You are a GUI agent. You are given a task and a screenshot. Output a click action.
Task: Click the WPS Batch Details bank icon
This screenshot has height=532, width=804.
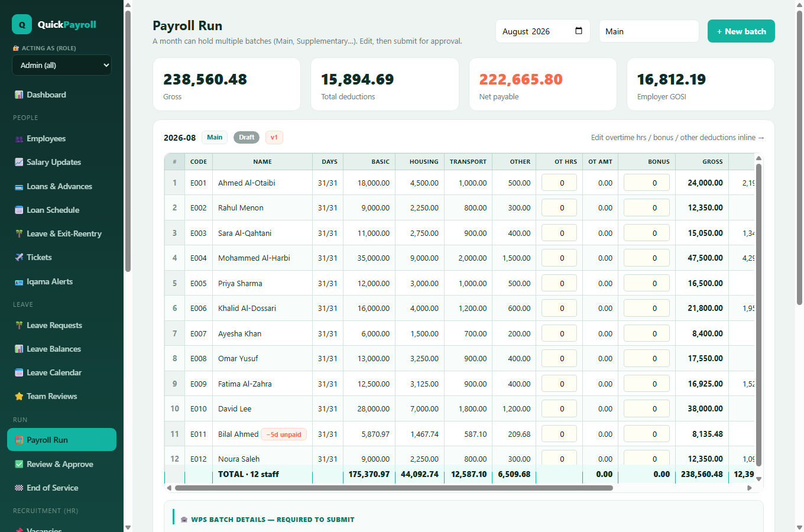pos(184,520)
